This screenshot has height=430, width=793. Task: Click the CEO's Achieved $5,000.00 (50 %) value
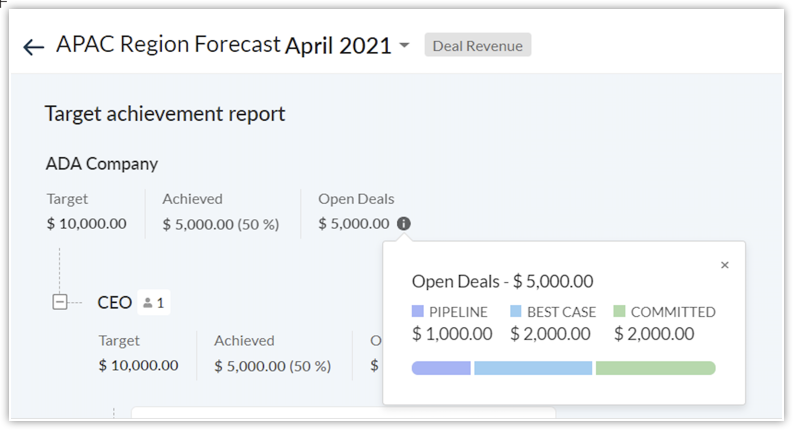point(272,366)
